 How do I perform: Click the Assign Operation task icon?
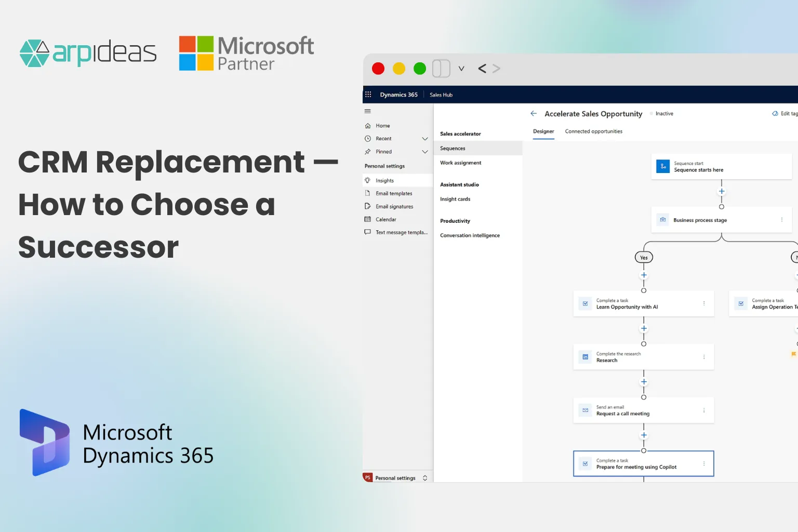[741, 303]
